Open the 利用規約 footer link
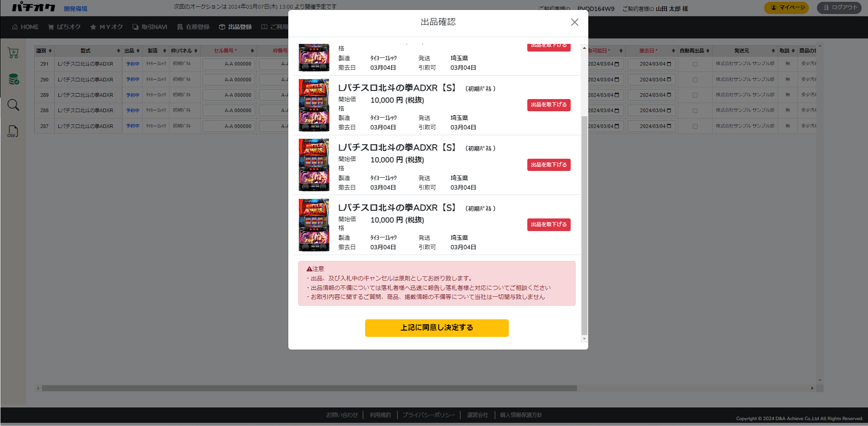 380,415
